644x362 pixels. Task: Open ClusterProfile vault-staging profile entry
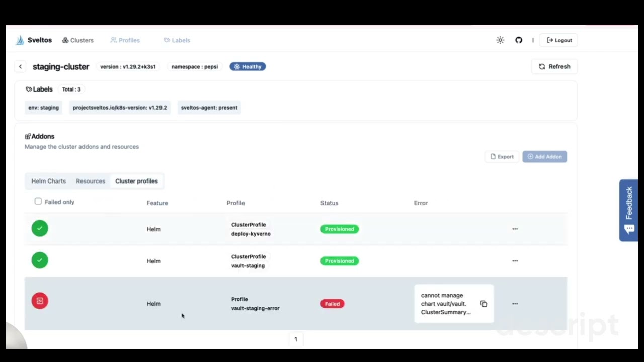[x=249, y=261]
